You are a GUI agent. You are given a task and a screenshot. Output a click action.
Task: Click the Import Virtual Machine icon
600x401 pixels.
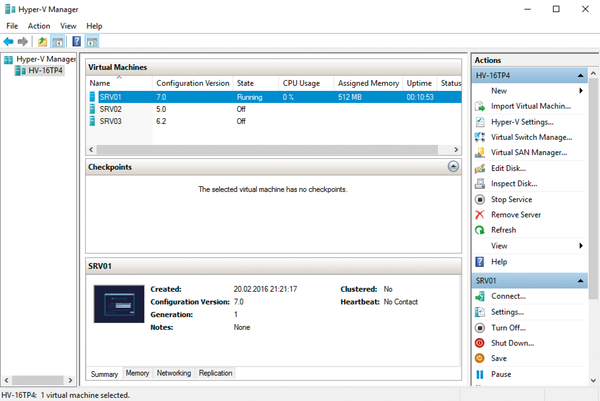click(480, 106)
